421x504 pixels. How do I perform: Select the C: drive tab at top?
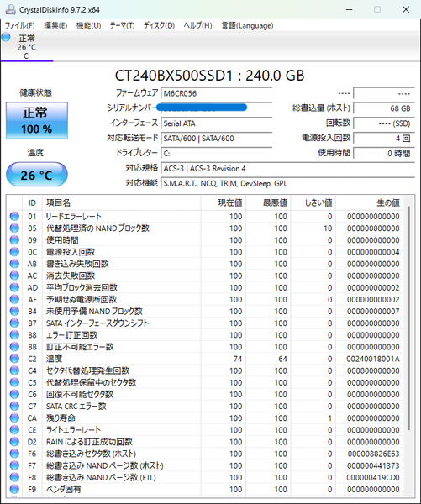coord(27,46)
